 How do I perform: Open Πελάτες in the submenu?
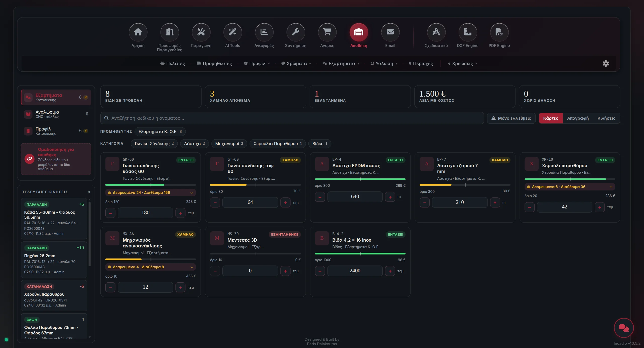pos(173,64)
